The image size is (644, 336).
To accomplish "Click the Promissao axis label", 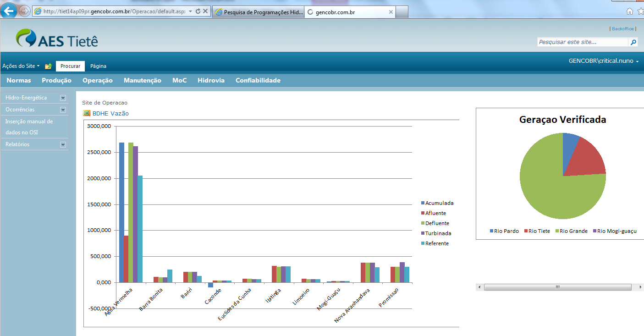I will click(x=389, y=297).
